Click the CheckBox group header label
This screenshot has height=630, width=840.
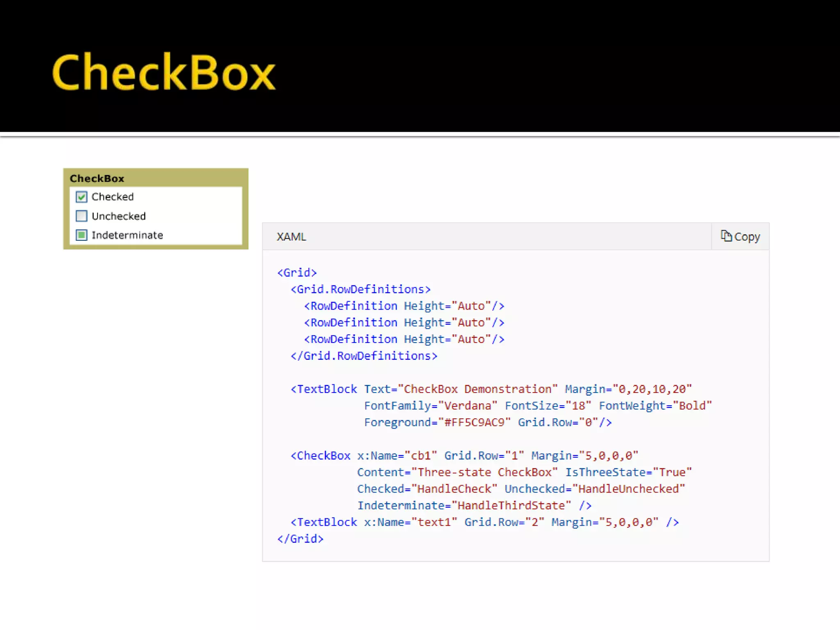click(97, 178)
